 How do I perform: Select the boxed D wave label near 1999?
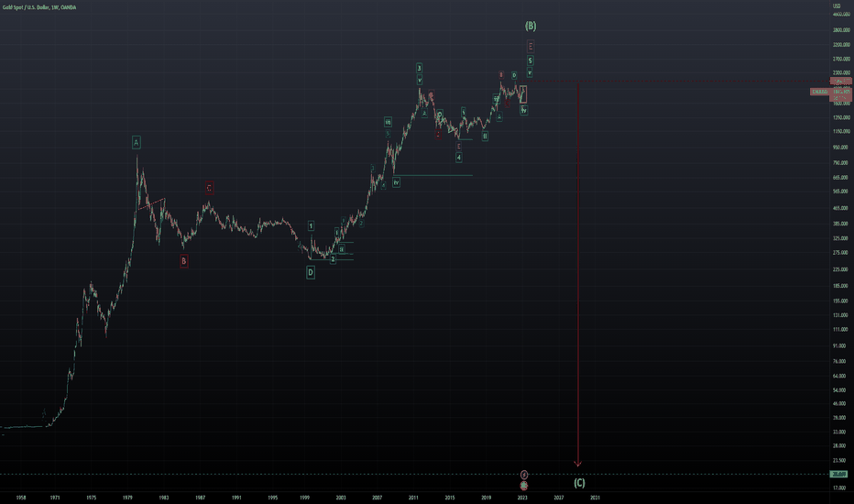(311, 272)
